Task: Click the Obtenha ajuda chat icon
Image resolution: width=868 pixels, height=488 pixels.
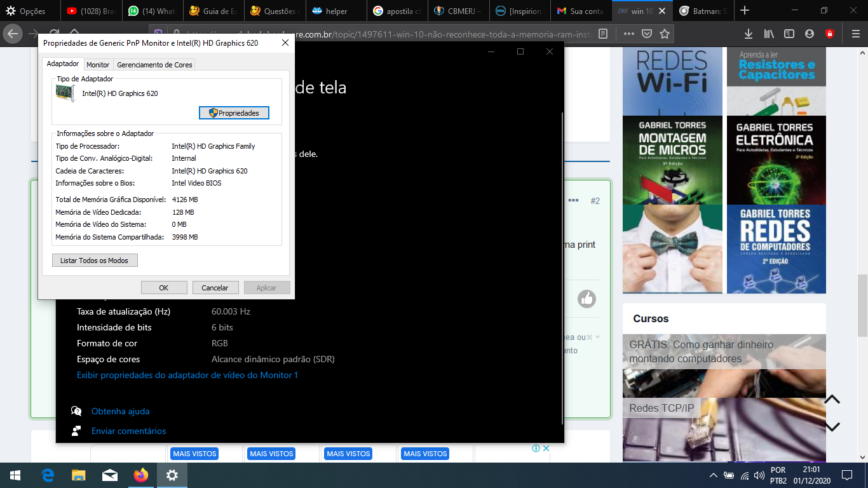Action: tap(76, 411)
